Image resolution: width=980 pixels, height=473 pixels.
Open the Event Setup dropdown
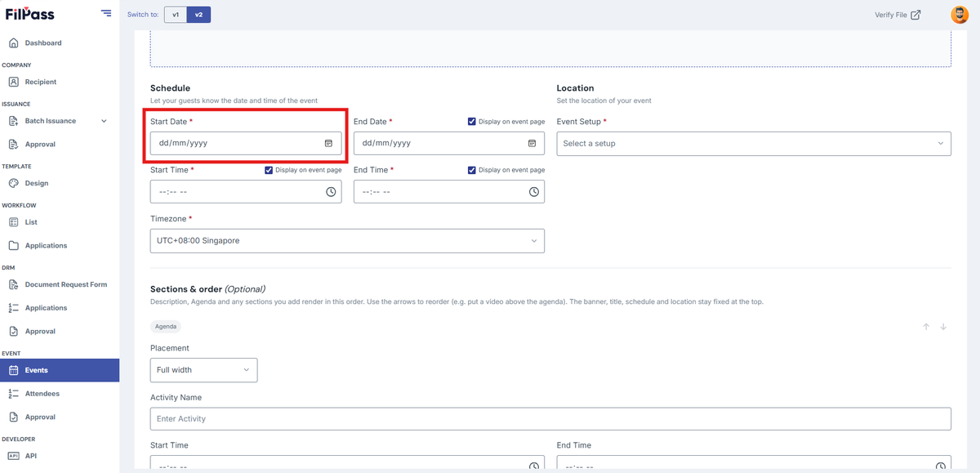pyautogui.click(x=754, y=143)
